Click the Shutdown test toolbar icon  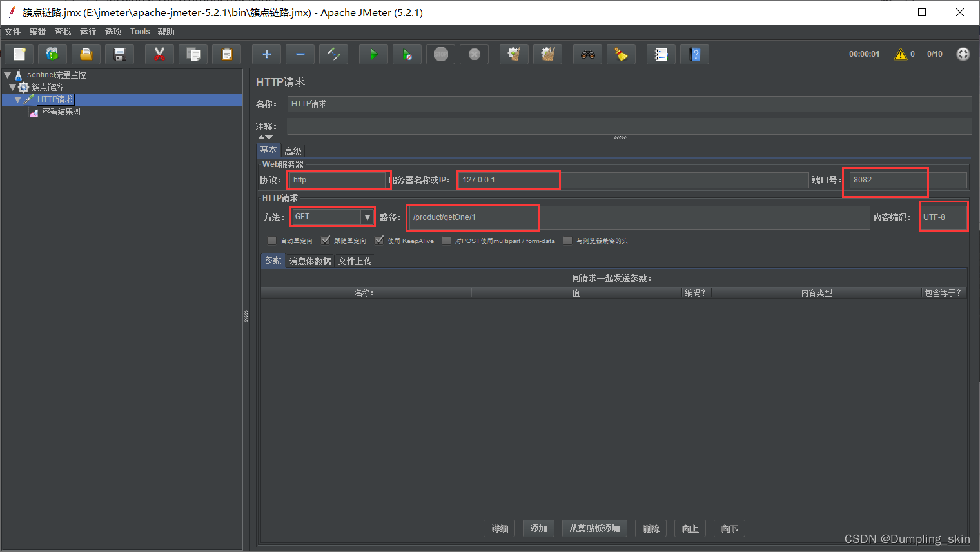[474, 54]
